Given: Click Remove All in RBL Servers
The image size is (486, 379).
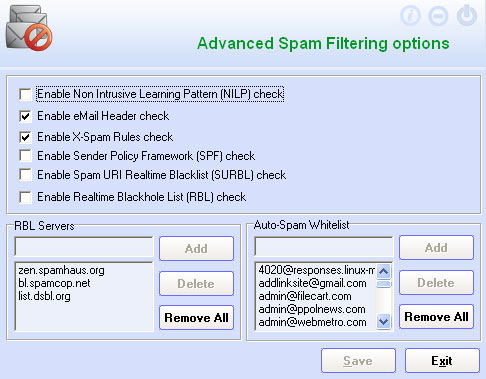Looking at the screenshot, I should (x=196, y=318).
